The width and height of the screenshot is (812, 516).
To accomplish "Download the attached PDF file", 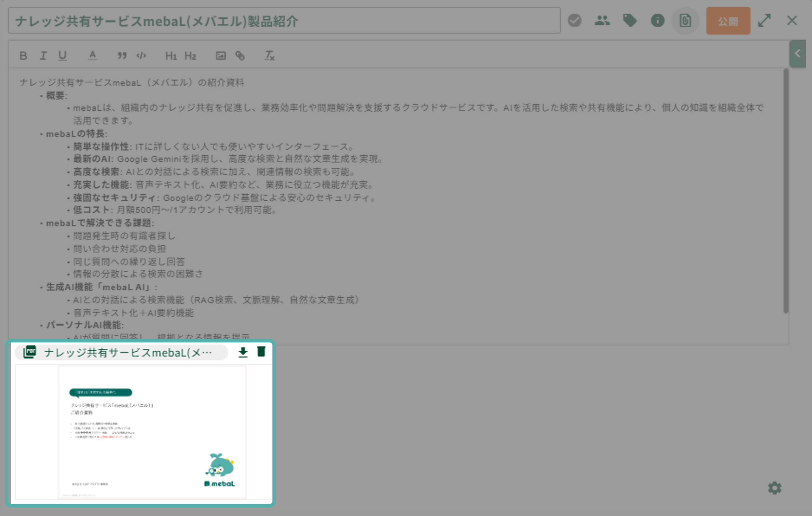I will (x=243, y=352).
